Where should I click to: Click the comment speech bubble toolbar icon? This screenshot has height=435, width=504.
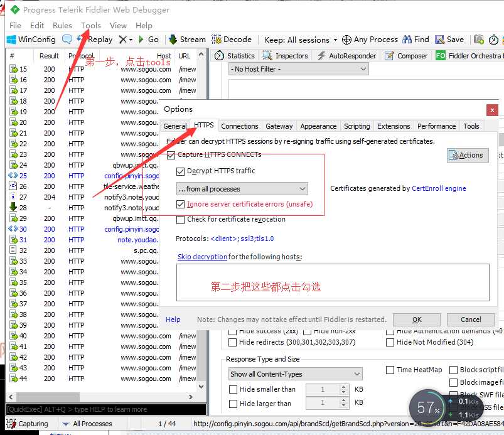point(67,40)
